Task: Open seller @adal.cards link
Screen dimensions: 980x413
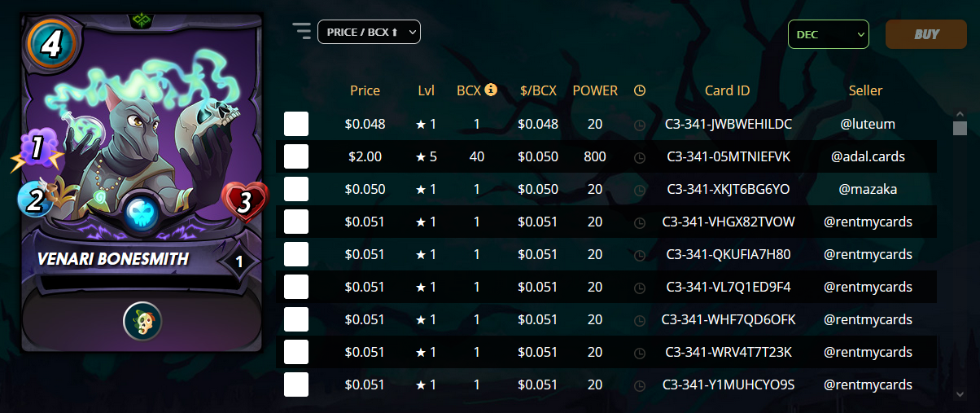Action: (868, 156)
